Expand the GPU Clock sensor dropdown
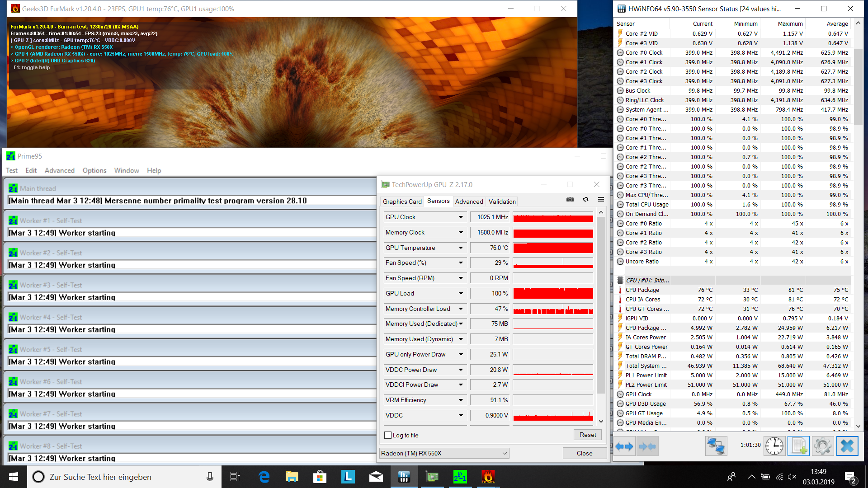The width and height of the screenshot is (868, 488). (x=461, y=217)
